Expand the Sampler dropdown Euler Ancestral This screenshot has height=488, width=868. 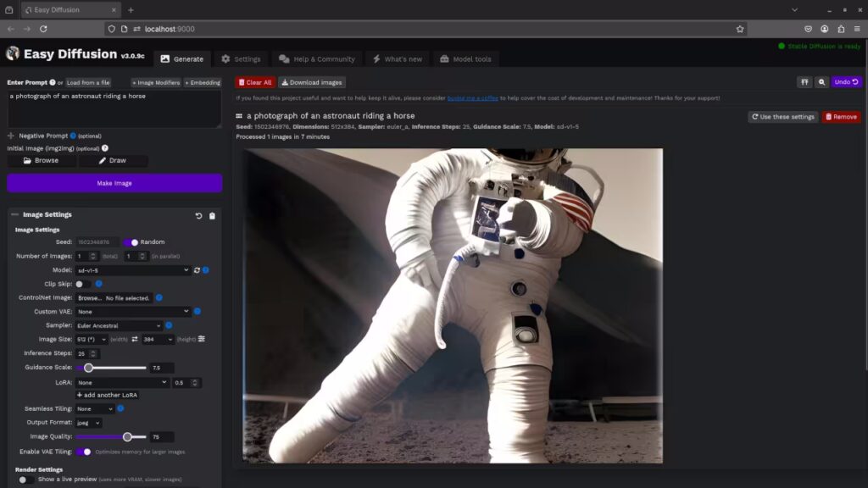119,325
